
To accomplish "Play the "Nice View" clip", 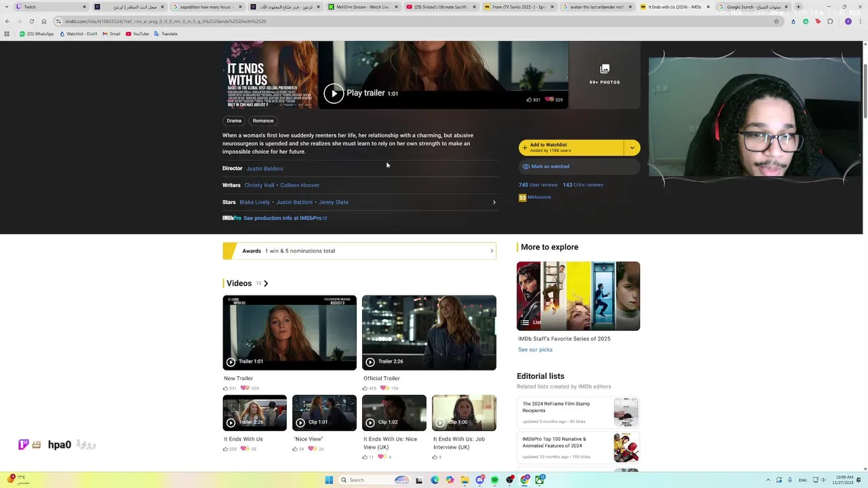I will pyautogui.click(x=324, y=413).
